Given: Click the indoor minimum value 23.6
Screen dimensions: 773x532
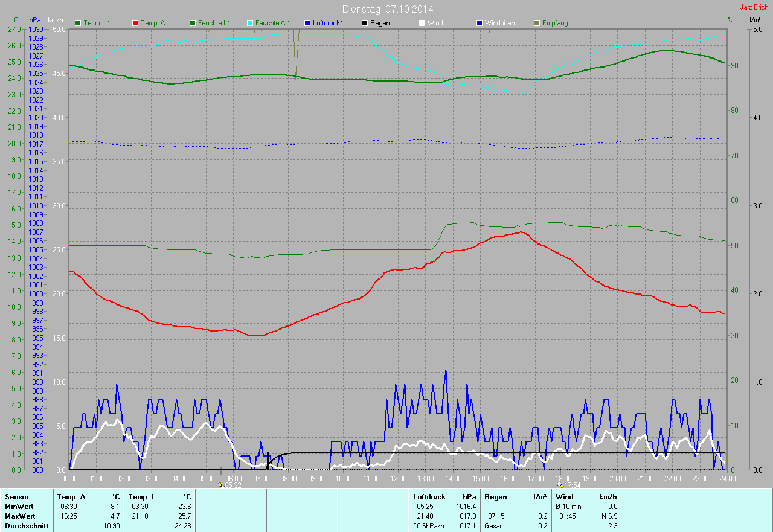Looking at the screenshot, I should [x=184, y=507].
